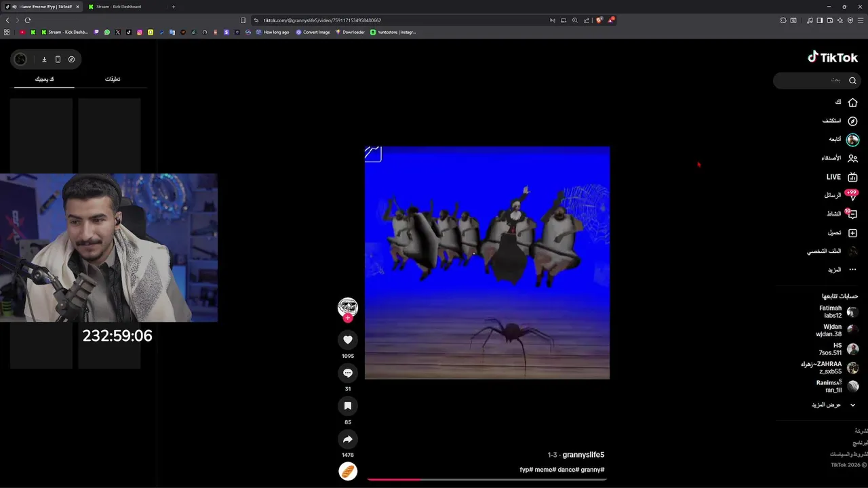Image resolution: width=868 pixels, height=488 pixels.
Task: Go back in browser history
Action: click(x=7, y=20)
